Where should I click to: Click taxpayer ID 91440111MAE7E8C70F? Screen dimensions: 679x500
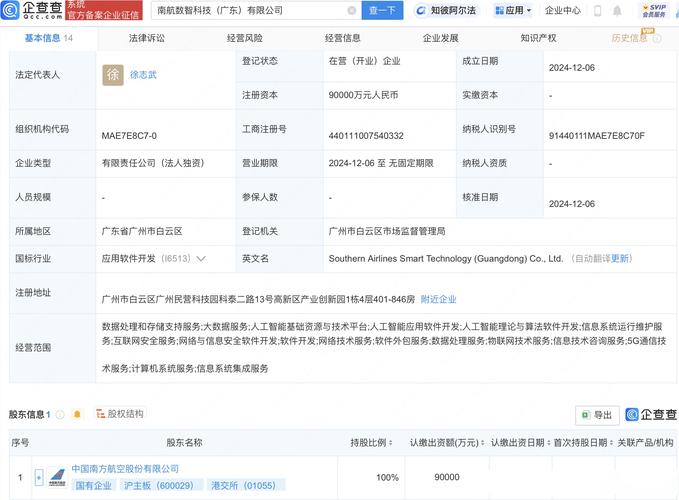coord(596,136)
